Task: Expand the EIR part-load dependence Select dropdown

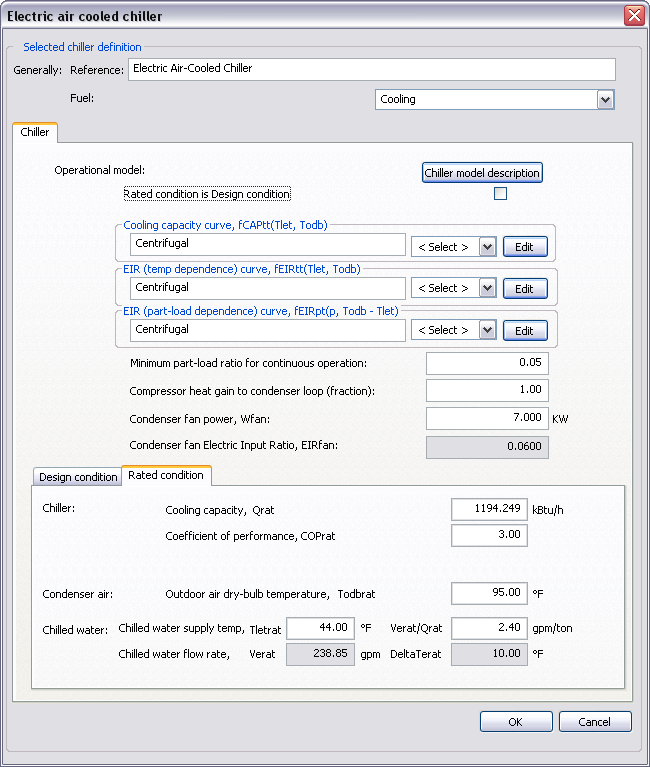Action: [x=487, y=330]
